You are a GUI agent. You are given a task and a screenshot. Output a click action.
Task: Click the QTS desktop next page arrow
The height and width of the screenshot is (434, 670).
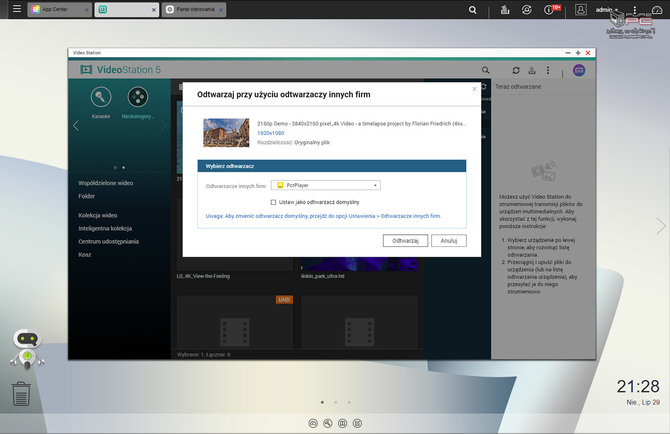tap(661, 226)
